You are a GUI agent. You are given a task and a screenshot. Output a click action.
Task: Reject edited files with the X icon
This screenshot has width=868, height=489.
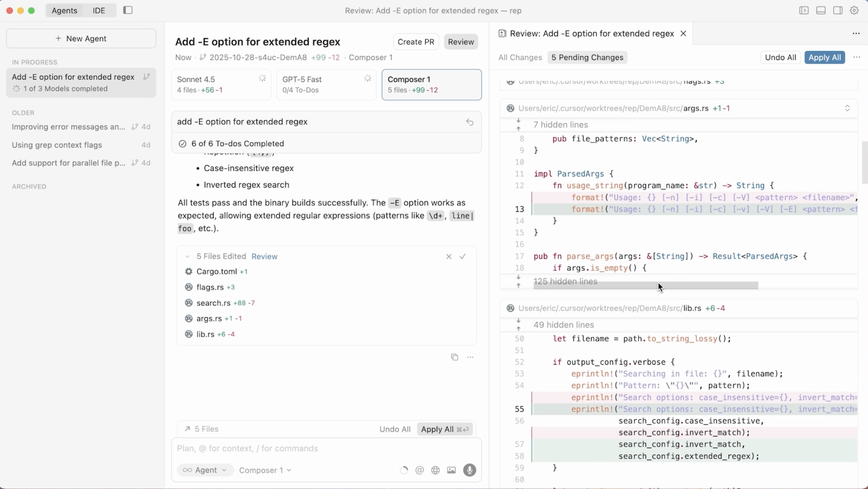point(448,257)
